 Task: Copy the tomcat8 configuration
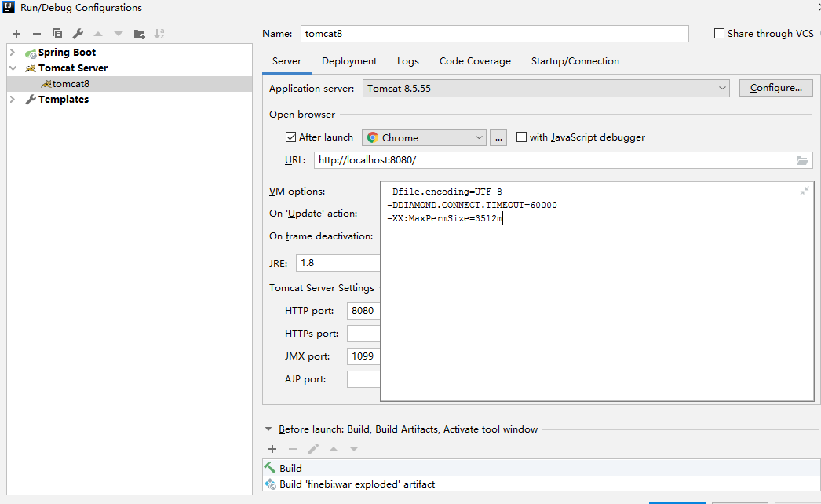pos(56,34)
